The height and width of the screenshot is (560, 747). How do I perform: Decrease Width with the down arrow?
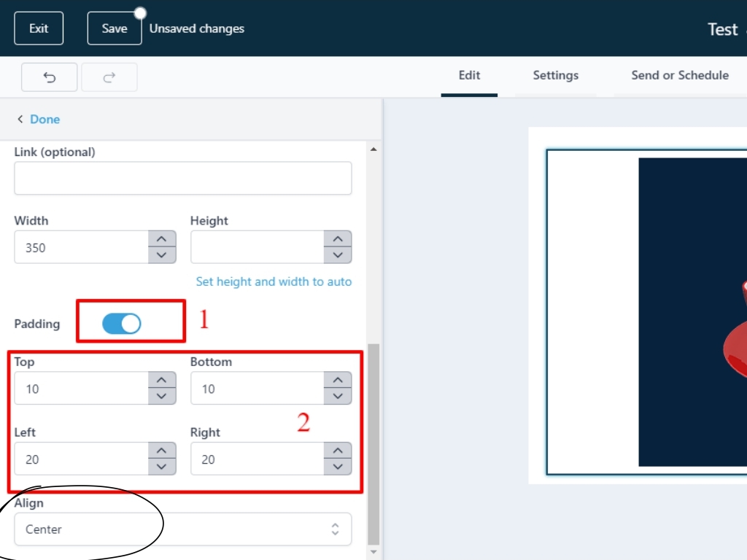point(162,255)
